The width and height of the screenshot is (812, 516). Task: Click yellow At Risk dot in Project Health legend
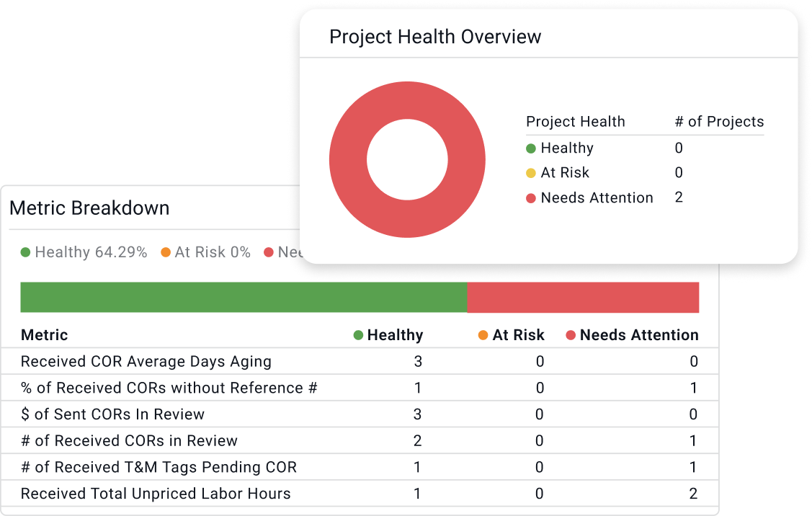click(531, 173)
